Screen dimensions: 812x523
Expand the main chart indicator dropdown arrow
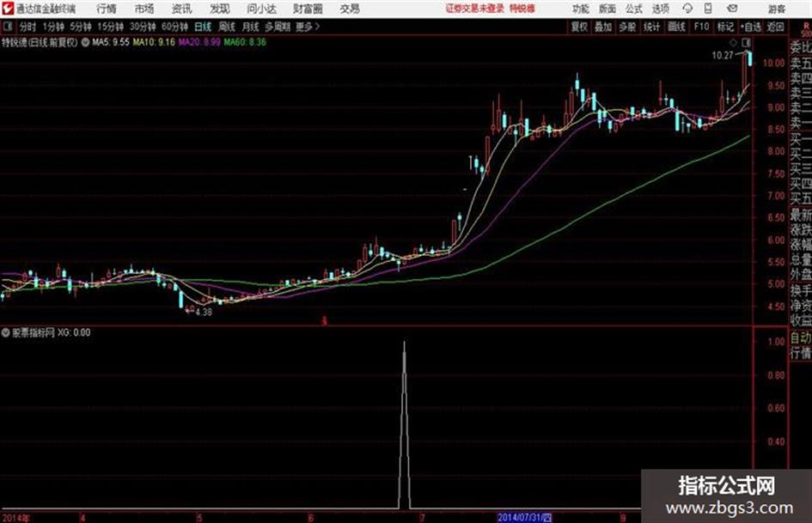(x=85, y=42)
